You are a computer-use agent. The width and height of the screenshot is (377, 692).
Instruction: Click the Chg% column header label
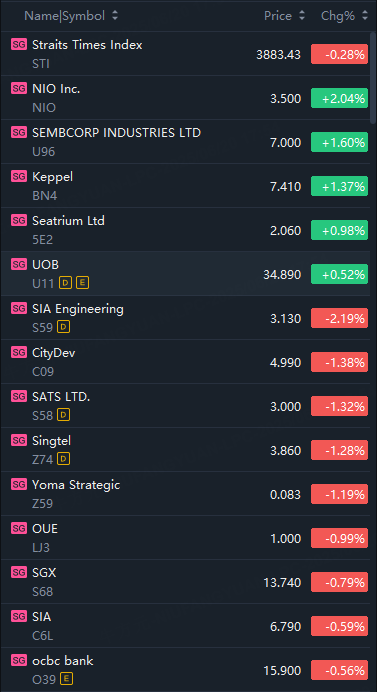pos(338,16)
